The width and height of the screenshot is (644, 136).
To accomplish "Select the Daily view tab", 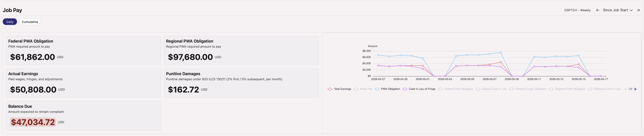I will tap(10, 22).
